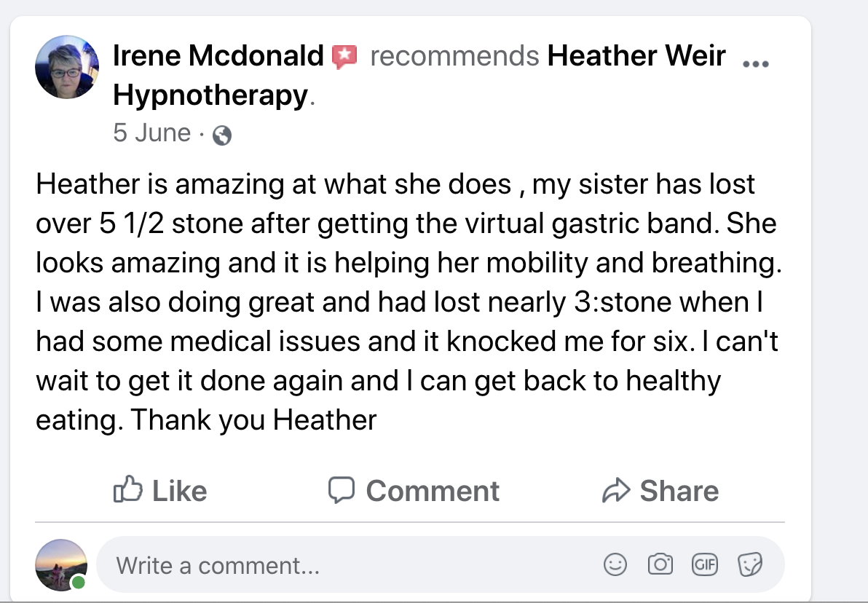Open Irene Mcdonald's profile name link
The image size is (868, 603).
tap(218, 55)
